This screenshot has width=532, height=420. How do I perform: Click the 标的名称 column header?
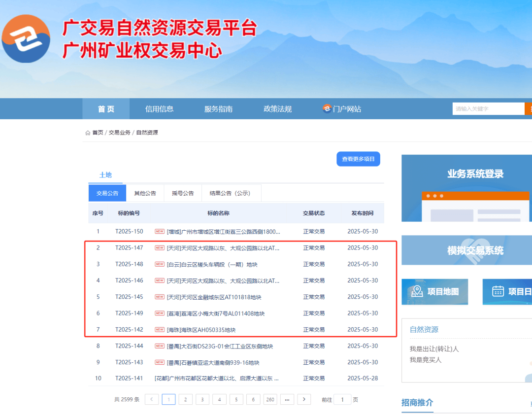coord(219,213)
